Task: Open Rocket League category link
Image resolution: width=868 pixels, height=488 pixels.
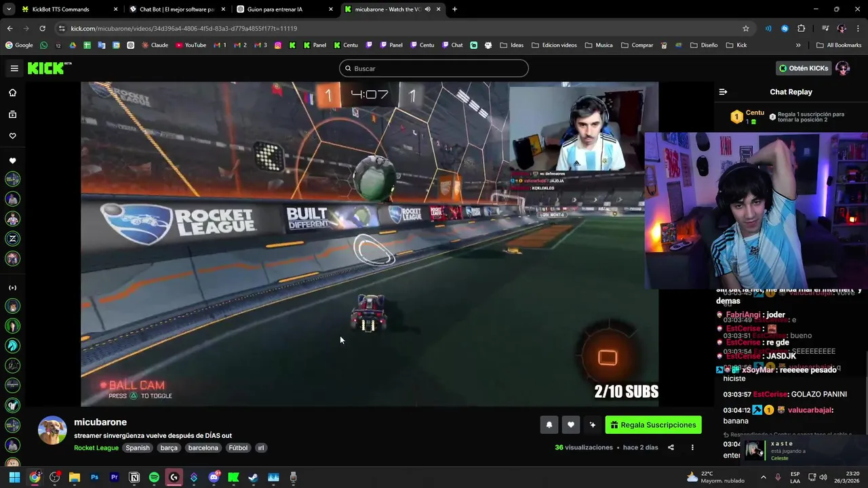Action: pyautogui.click(x=96, y=448)
